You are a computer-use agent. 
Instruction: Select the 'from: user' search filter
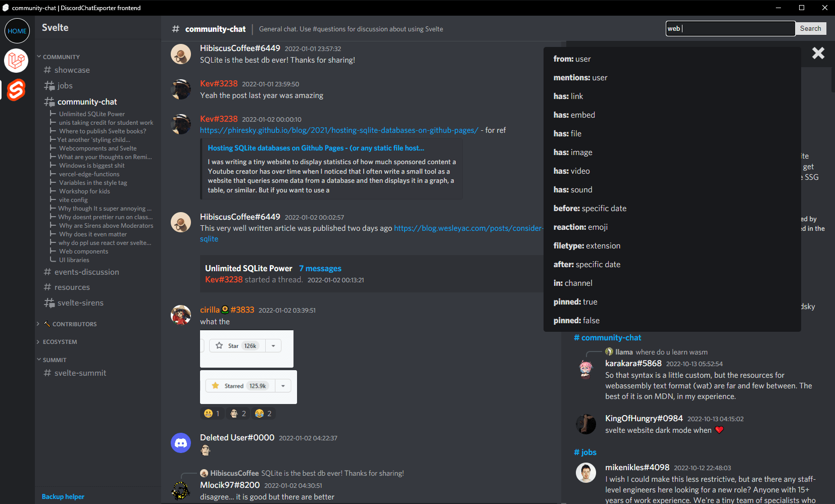672,59
